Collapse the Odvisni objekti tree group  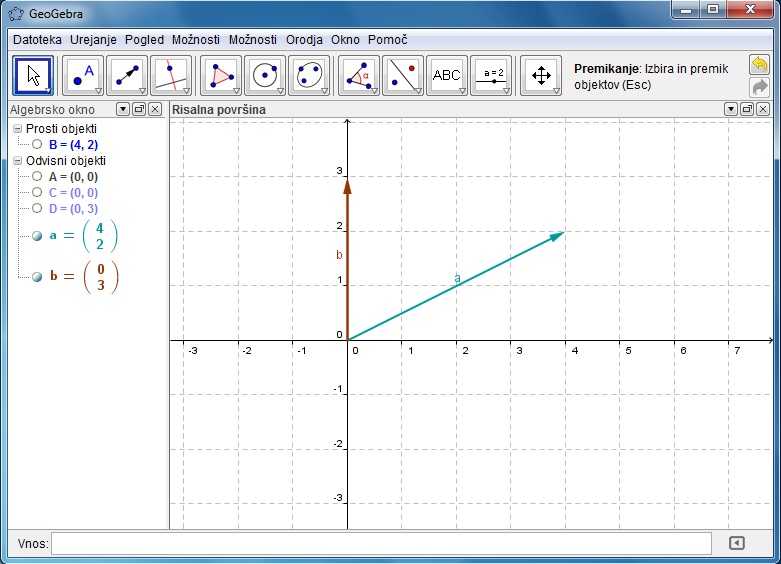point(17,160)
